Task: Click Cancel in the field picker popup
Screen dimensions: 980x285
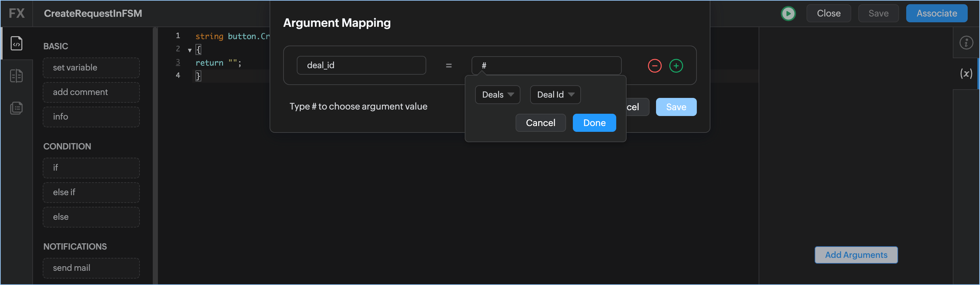Action: click(x=540, y=123)
